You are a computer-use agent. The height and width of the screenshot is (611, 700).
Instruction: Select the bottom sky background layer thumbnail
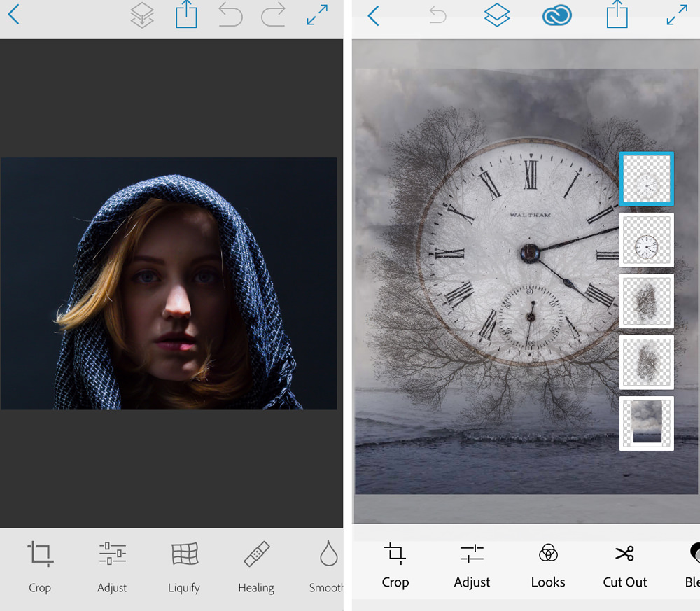pos(646,423)
